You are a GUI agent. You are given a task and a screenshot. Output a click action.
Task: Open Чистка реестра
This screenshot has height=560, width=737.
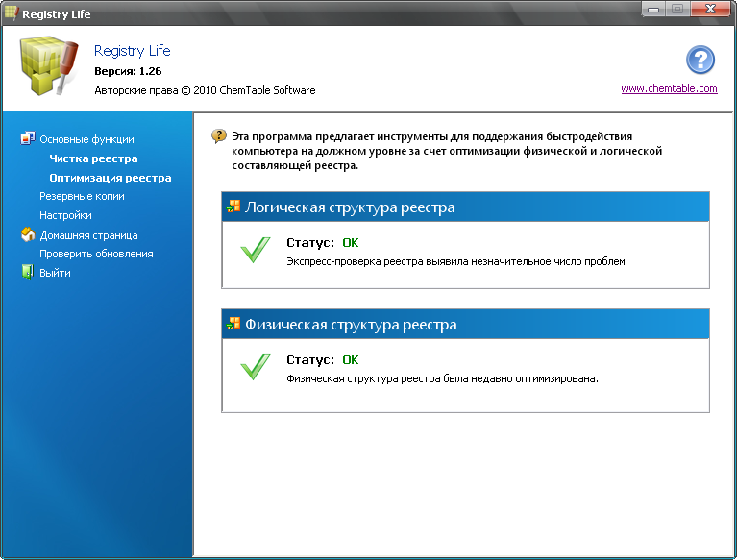93,158
